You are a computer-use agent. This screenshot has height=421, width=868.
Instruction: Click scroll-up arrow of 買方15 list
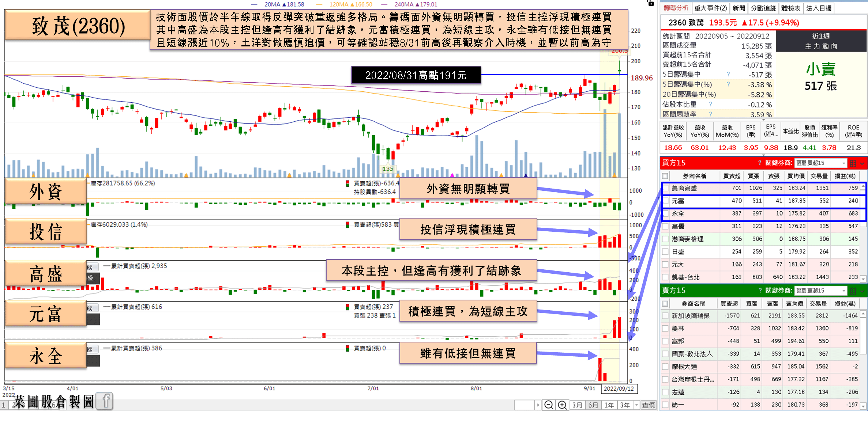pyautogui.click(x=863, y=186)
